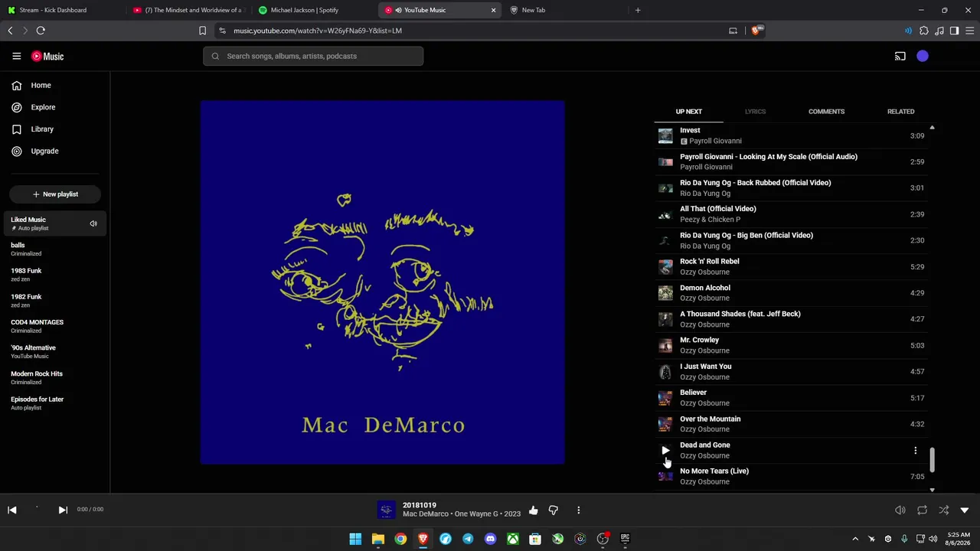Click the site information icon beside the URL
The image size is (980, 551).
(222, 31)
